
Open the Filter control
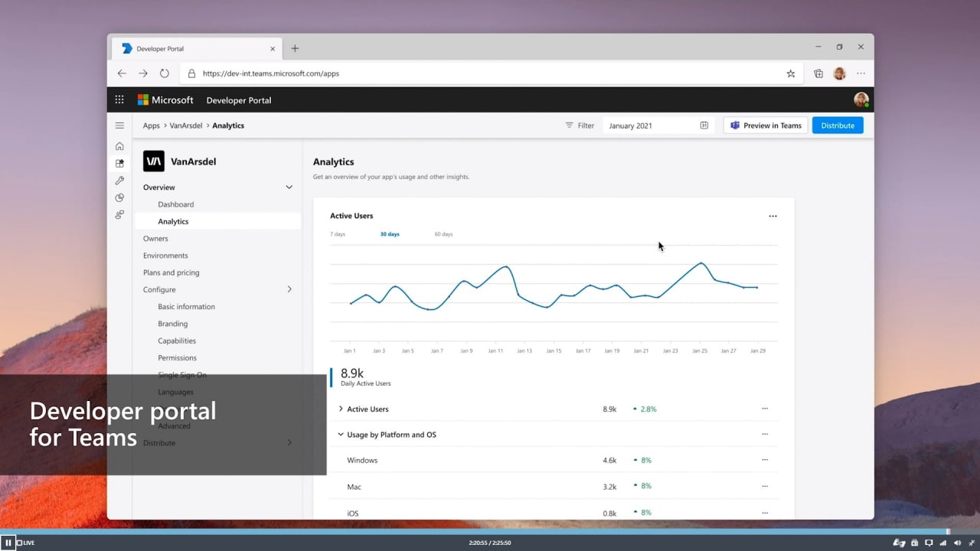coord(580,126)
